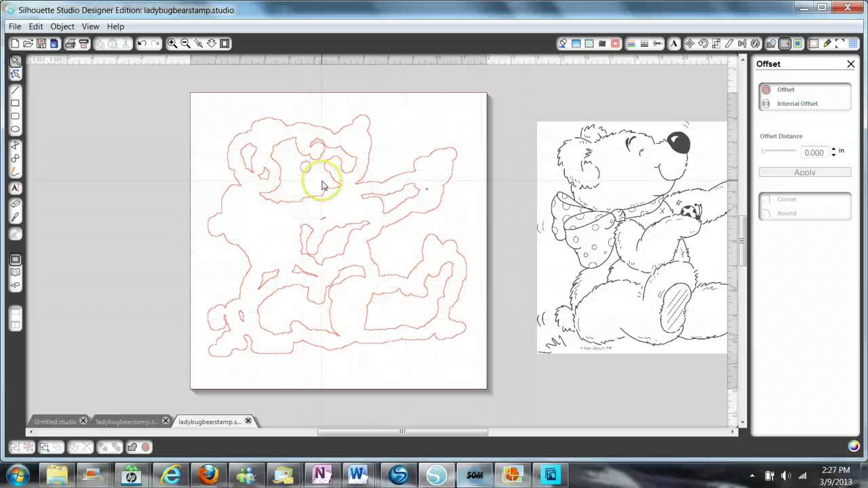
Task: Switch to the Untitled.studio tab
Action: (x=55, y=422)
